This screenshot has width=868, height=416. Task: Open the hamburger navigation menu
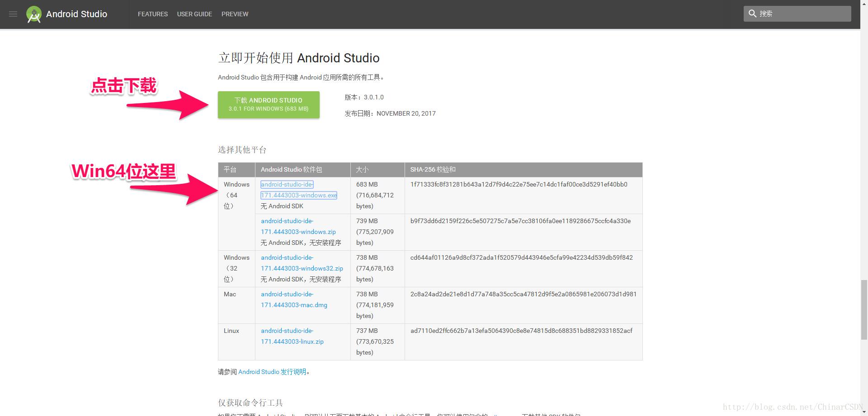point(13,14)
